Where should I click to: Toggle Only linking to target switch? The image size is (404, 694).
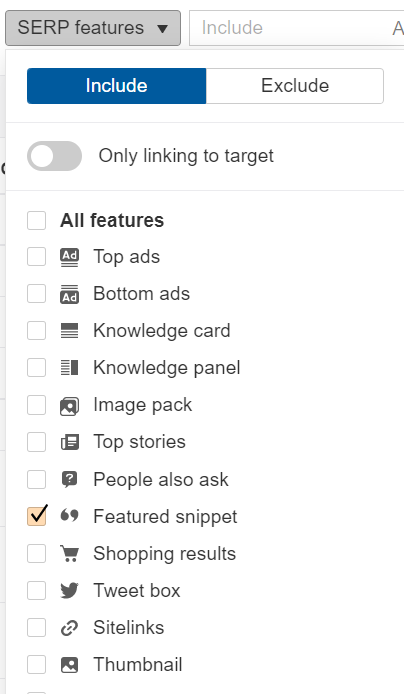[x=54, y=156]
